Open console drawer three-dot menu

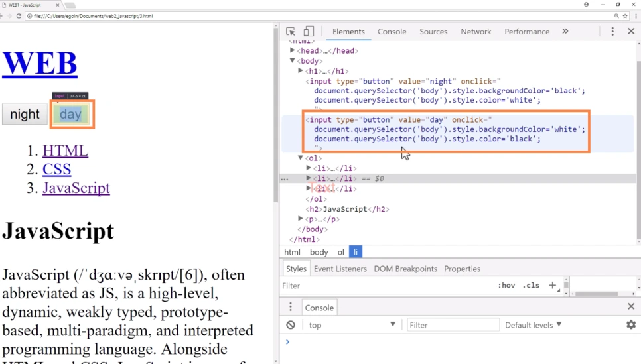[290, 307]
